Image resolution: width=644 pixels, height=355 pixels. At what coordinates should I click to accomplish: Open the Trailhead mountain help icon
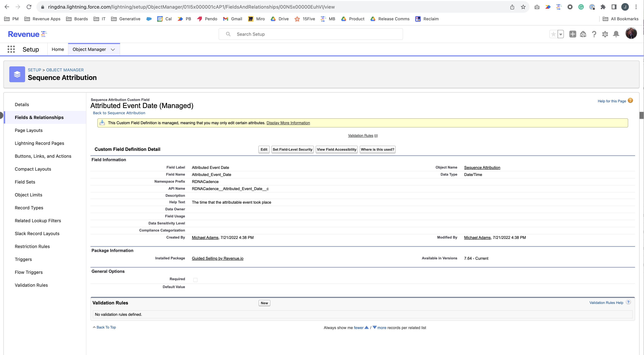click(x=583, y=34)
